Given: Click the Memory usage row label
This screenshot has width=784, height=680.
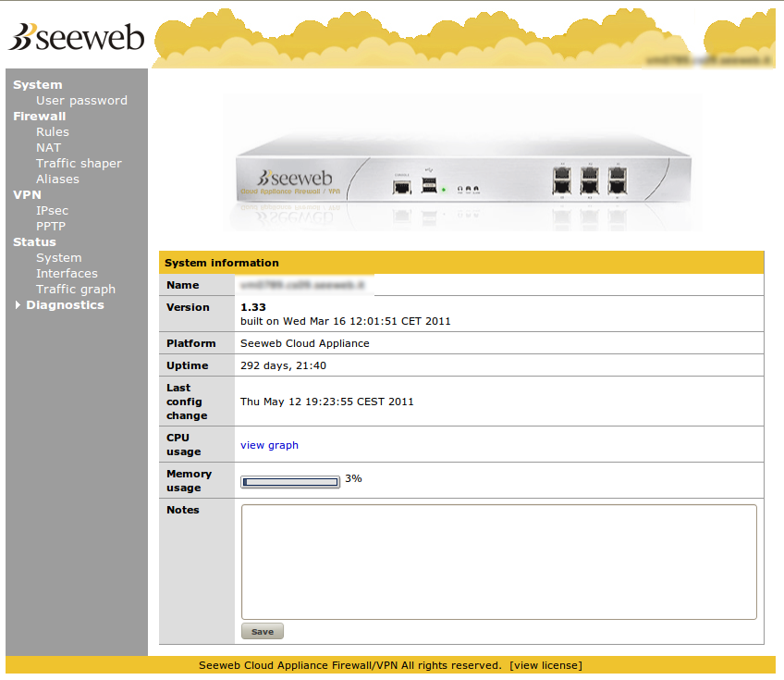Looking at the screenshot, I should pyautogui.click(x=189, y=481).
